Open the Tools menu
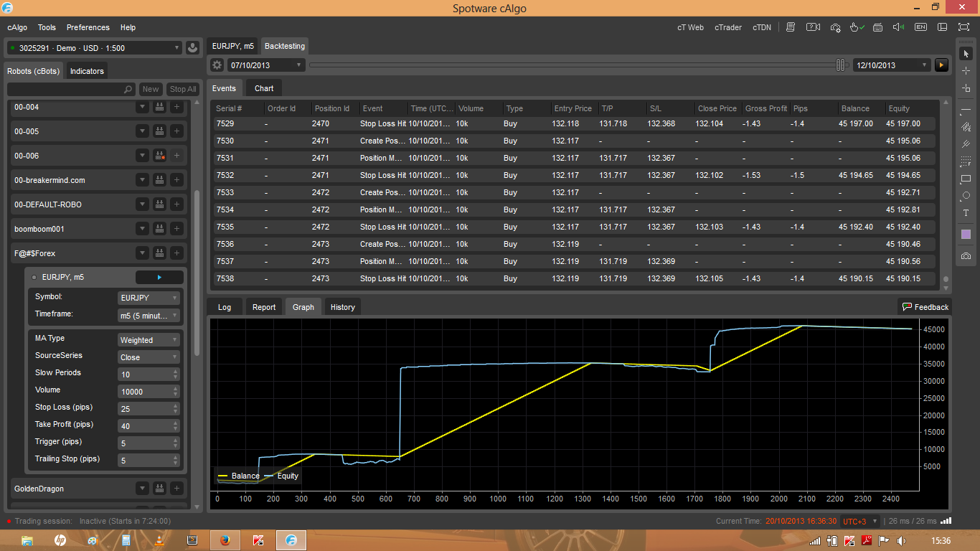 [x=47, y=27]
